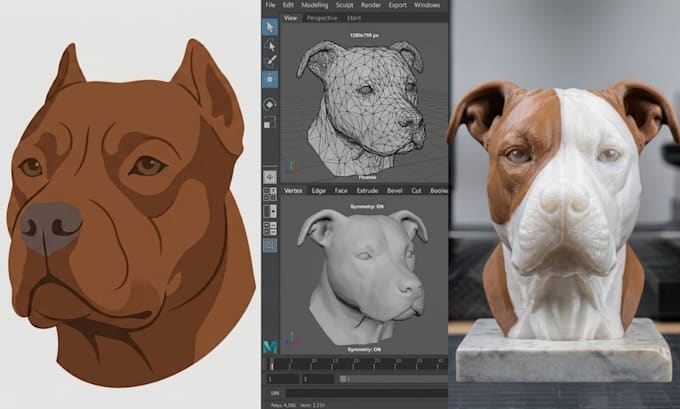This screenshot has width=680, height=409.
Task: Click the crosshair pan icon in left toolbar
Action: [270, 177]
